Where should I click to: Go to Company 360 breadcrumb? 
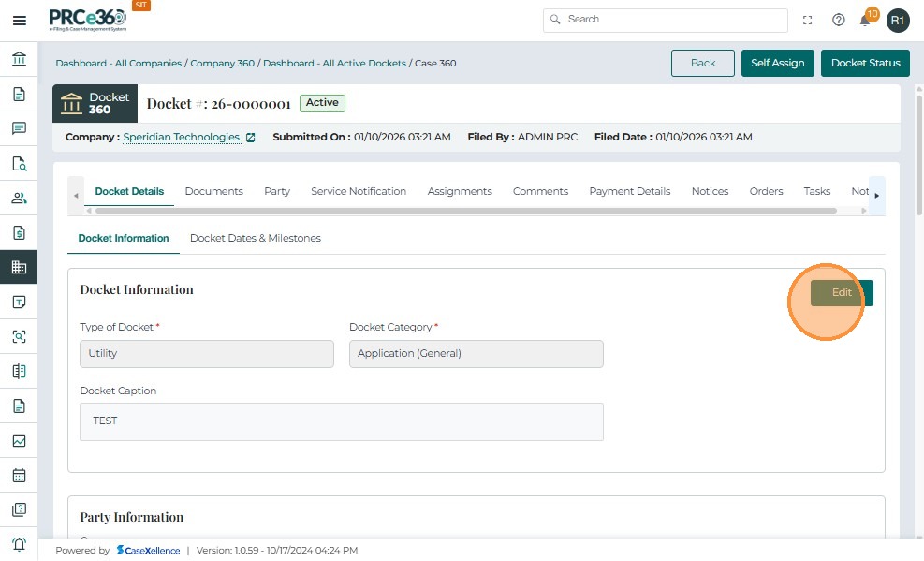point(222,63)
